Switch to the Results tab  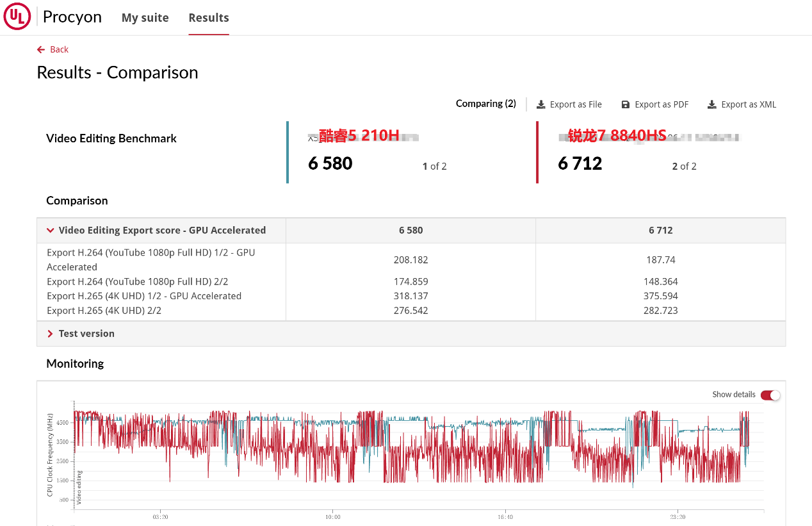pyautogui.click(x=209, y=18)
